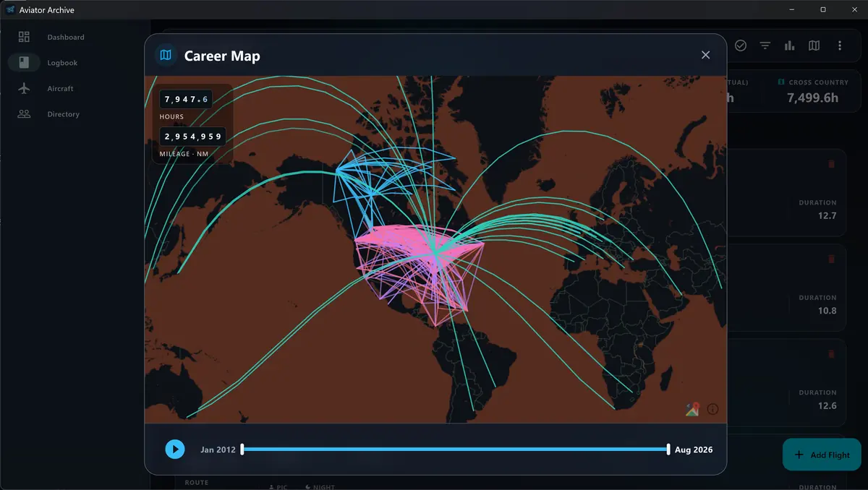Click the map toolbar icon in Logbook
The width and height of the screenshot is (868, 490).
pyautogui.click(x=814, y=46)
